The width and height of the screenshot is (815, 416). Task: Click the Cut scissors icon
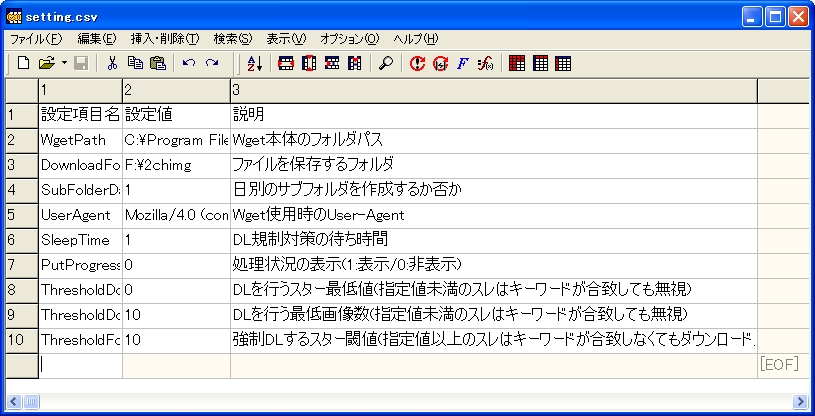[112, 63]
